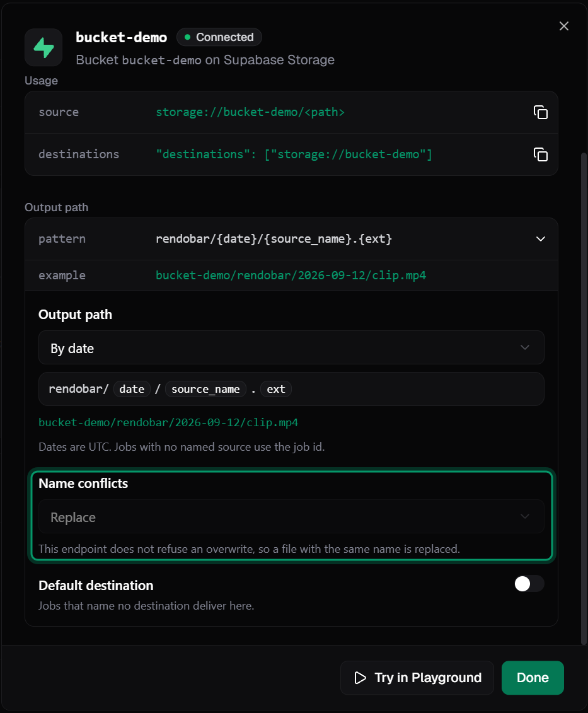Viewport: 588px width, 713px height.
Task: Click the play icon in Try in Playground
Action: 360,678
